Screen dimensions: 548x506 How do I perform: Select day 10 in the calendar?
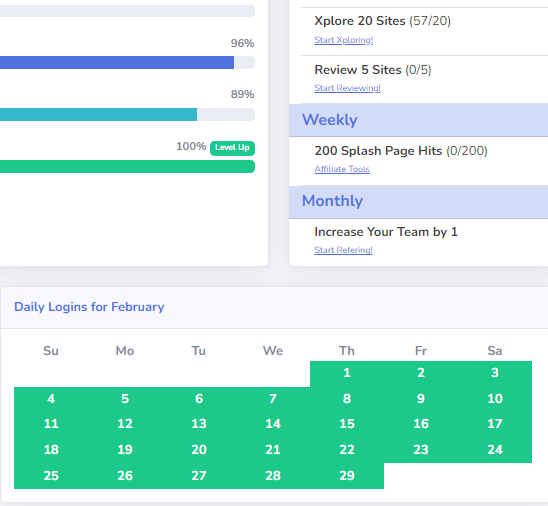[495, 399]
